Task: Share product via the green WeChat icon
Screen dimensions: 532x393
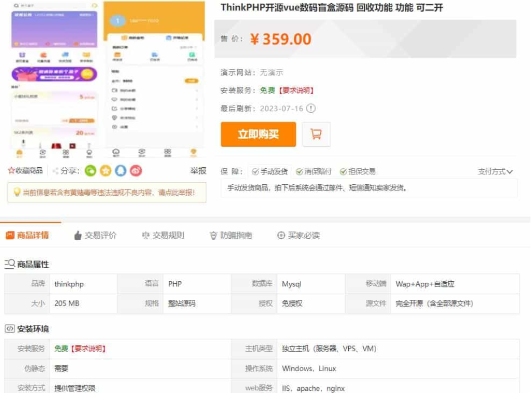Action: click(91, 170)
